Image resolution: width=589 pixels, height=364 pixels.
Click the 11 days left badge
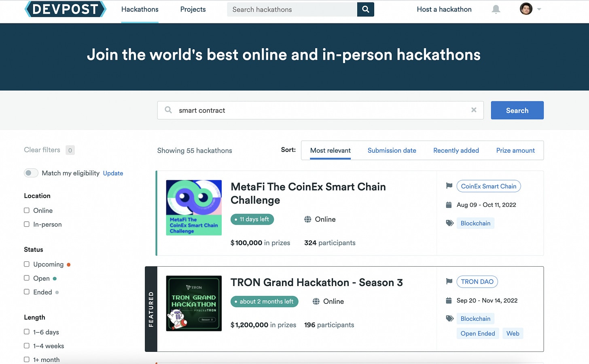[x=252, y=219]
